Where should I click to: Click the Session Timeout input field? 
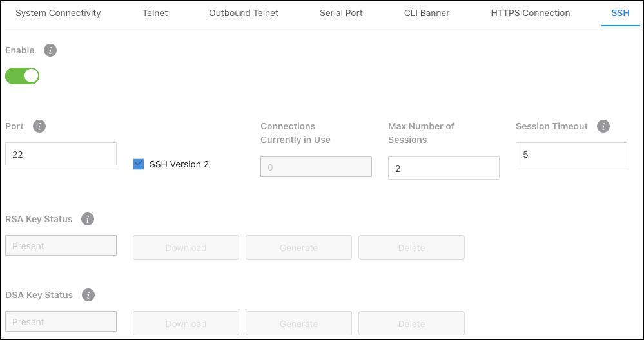tap(571, 154)
